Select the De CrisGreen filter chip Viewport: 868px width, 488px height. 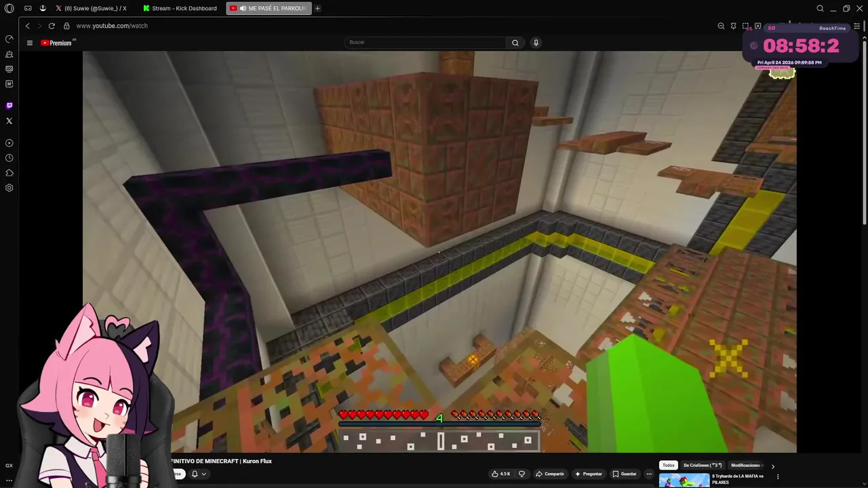[701, 466]
